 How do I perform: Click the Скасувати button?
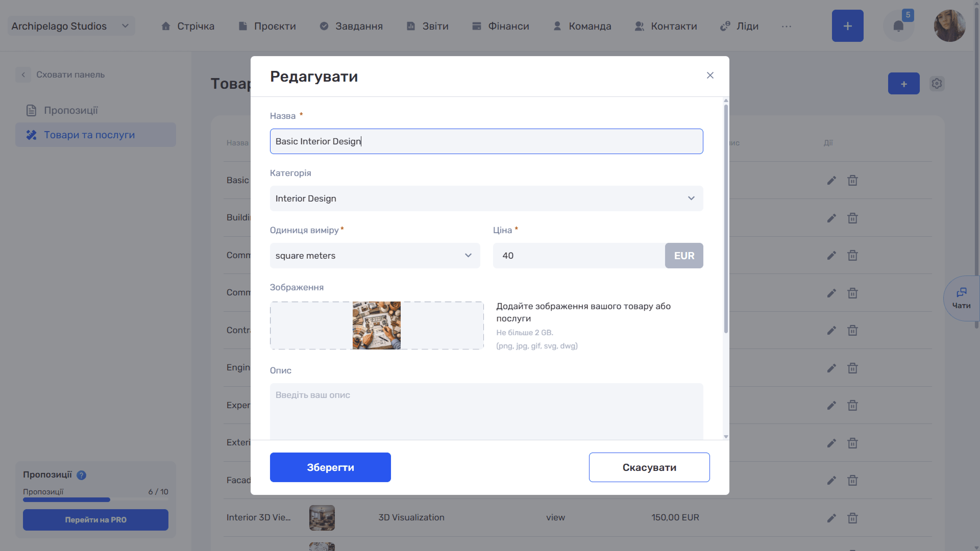pos(649,467)
